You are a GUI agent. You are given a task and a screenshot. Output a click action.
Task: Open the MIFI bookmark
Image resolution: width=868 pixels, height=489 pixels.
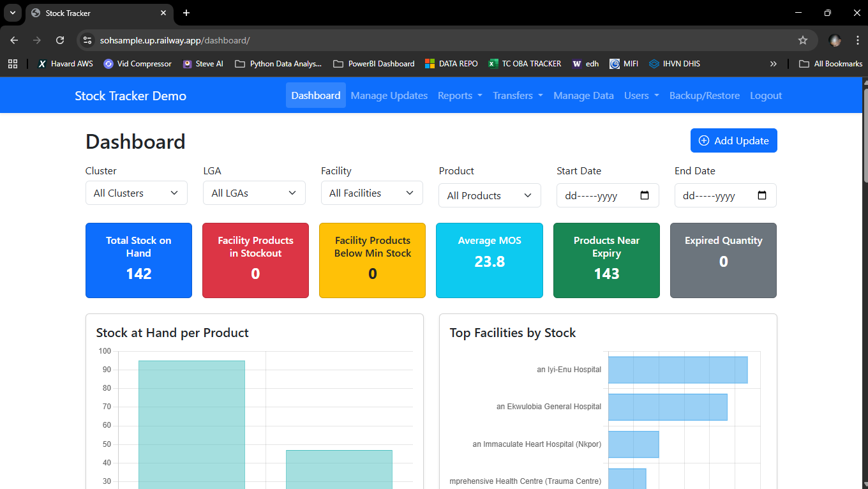click(x=624, y=63)
